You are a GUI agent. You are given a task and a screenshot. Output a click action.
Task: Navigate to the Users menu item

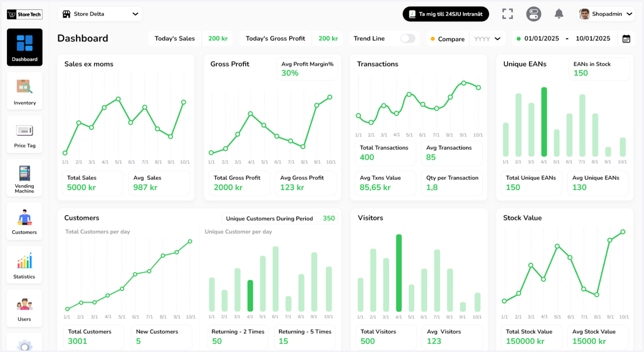[x=25, y=309]
